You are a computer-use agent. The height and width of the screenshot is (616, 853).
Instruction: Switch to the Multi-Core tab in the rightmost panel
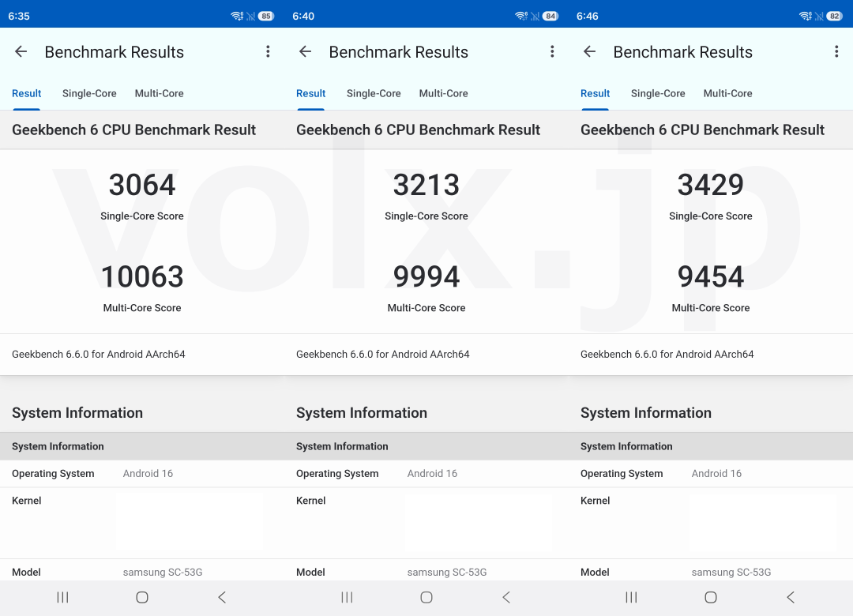point(727,93)
